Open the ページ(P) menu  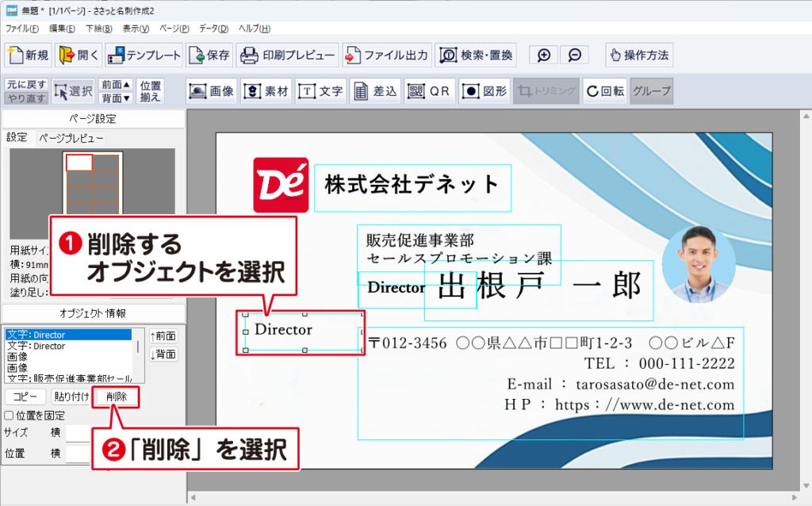(174, 29)
